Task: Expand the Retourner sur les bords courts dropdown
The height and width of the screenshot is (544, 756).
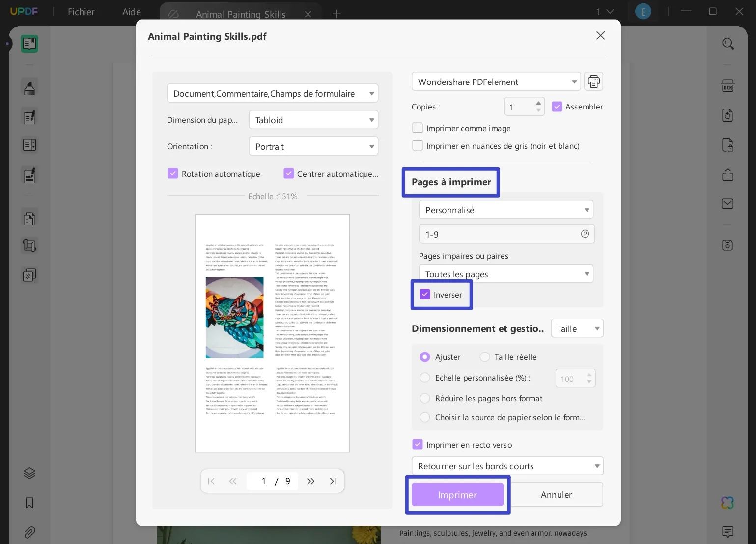Action: pos(507,466)
